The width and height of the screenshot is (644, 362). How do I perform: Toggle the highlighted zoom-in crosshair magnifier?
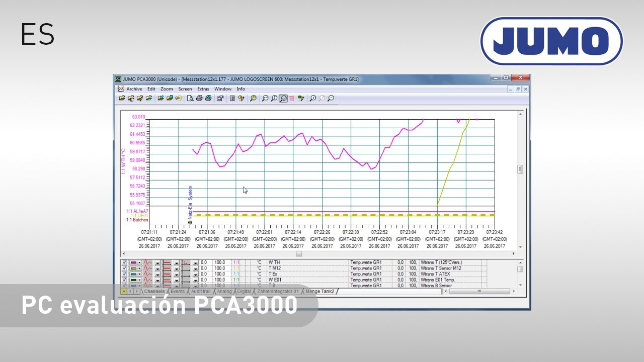tap(283, 99)
